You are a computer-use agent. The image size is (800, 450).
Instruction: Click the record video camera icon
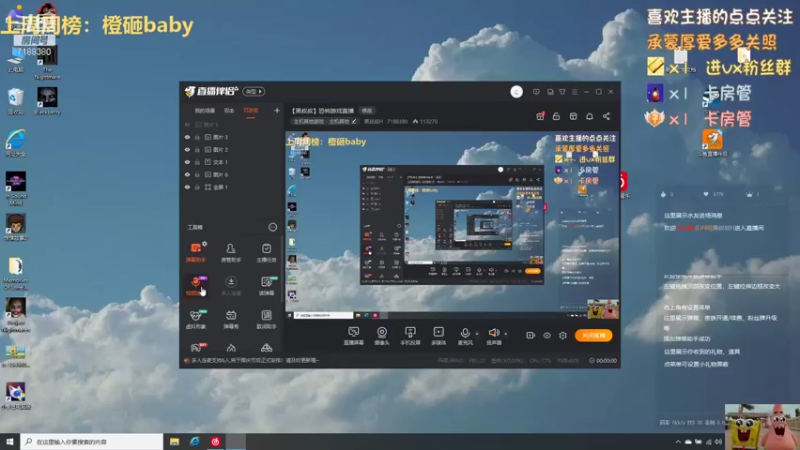531,335
